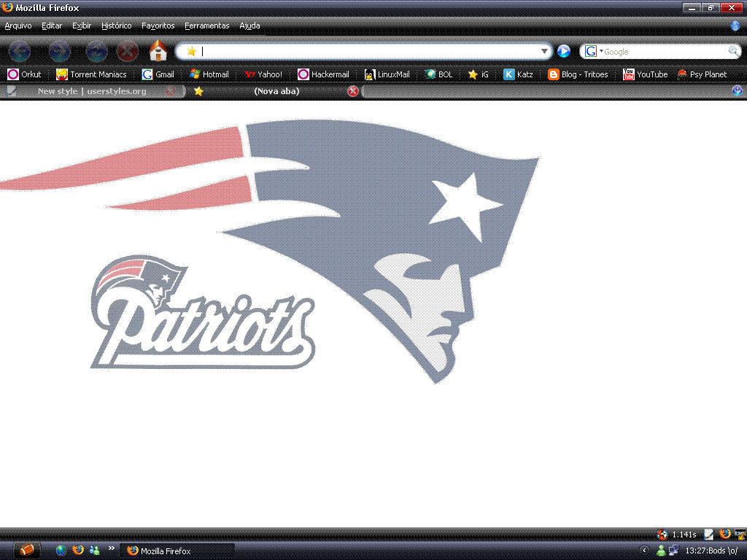The width and height of the screenshot is (747, 560).
Task: Click the throbber globe icon beside menu bar
Action: (735, 26)
